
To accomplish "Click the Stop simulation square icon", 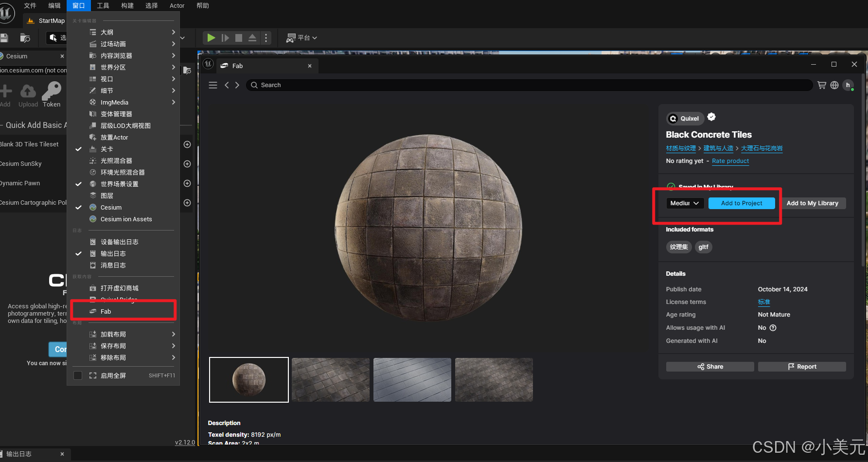I will [x=239, y=37].
